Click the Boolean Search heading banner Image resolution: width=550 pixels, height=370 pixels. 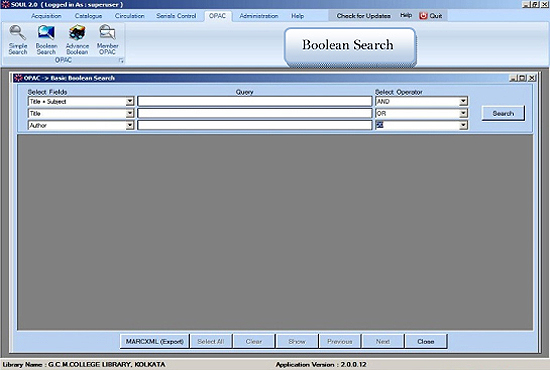pyautogui.click(x=350, y=47)
